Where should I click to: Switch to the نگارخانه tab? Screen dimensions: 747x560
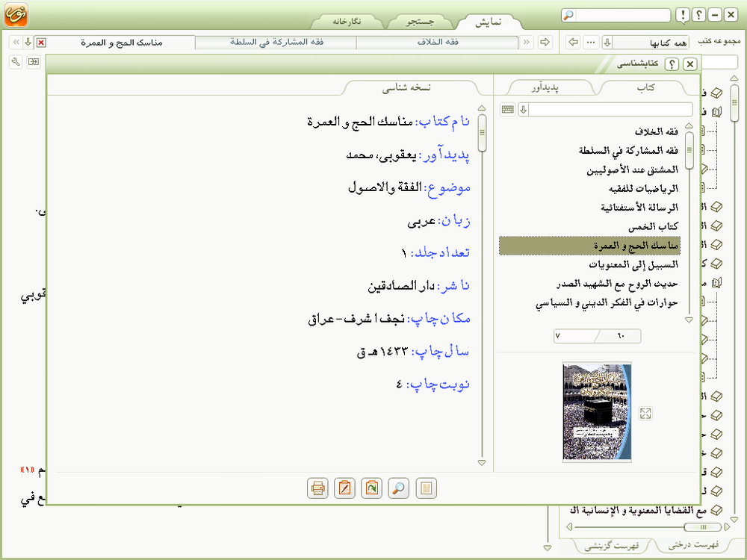click(347, 22)
